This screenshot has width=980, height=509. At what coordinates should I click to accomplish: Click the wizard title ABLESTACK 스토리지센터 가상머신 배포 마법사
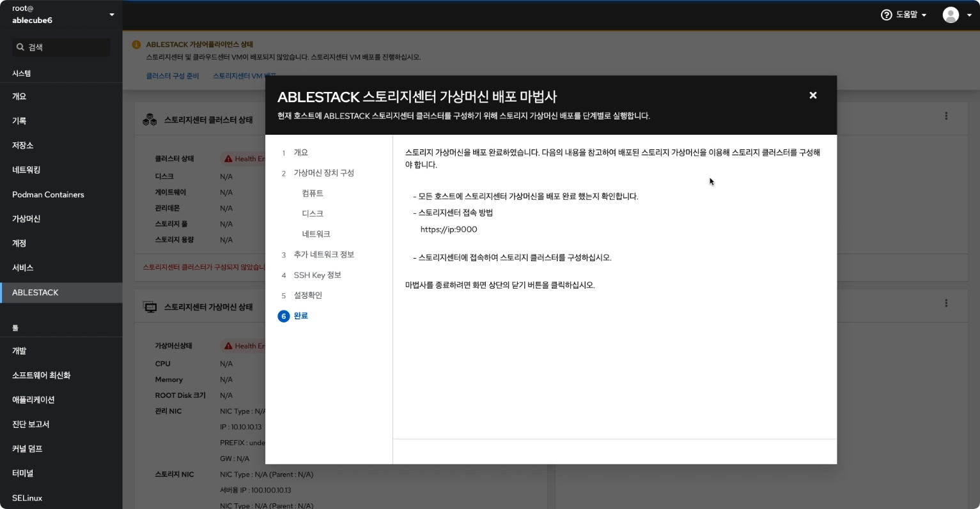(x=417, y=97)
